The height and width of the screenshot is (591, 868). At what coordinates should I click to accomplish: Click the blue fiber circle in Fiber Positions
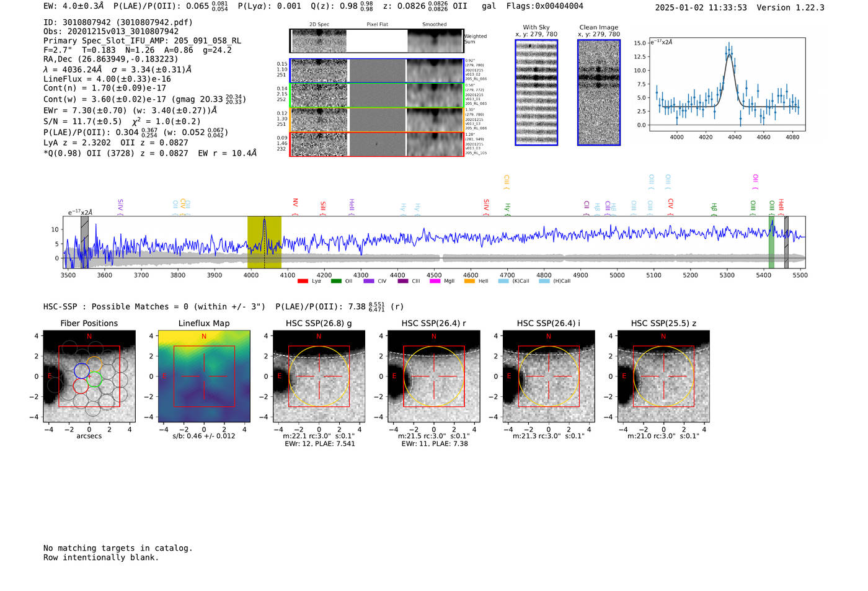[x=82, y=371]
